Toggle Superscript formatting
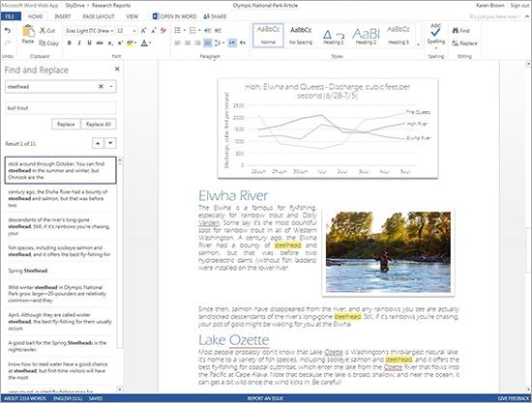 point(120,43)
